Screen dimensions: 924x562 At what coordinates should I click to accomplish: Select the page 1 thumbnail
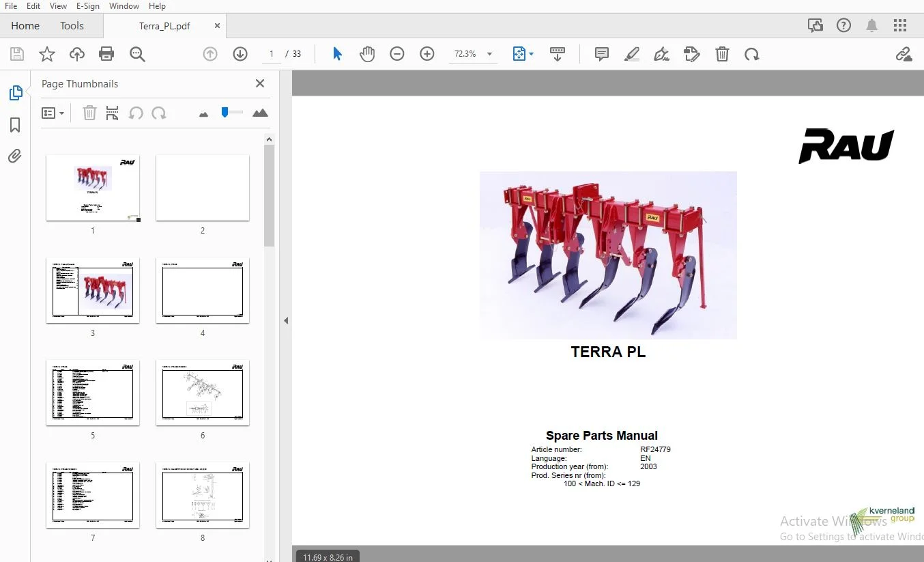pyautogui.click(x=93, y=188)
